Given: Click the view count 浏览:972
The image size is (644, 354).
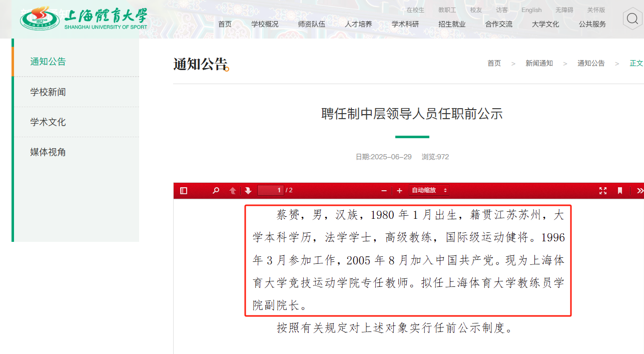Looking at the screenshot, I should [435, 157].
